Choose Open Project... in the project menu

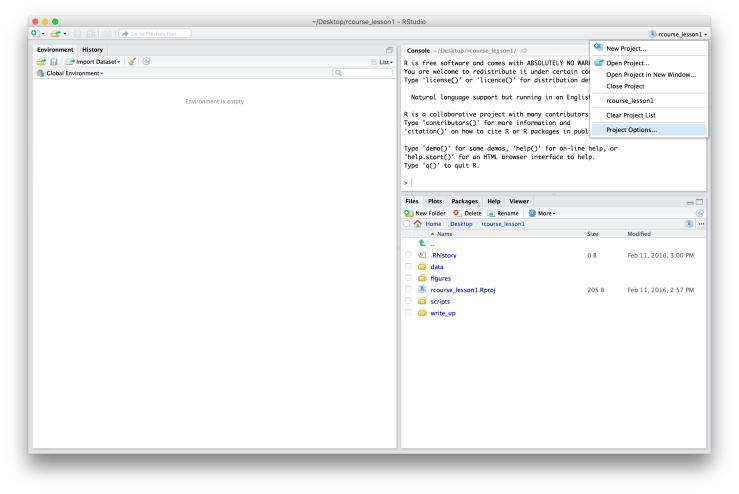coord(649,63)
